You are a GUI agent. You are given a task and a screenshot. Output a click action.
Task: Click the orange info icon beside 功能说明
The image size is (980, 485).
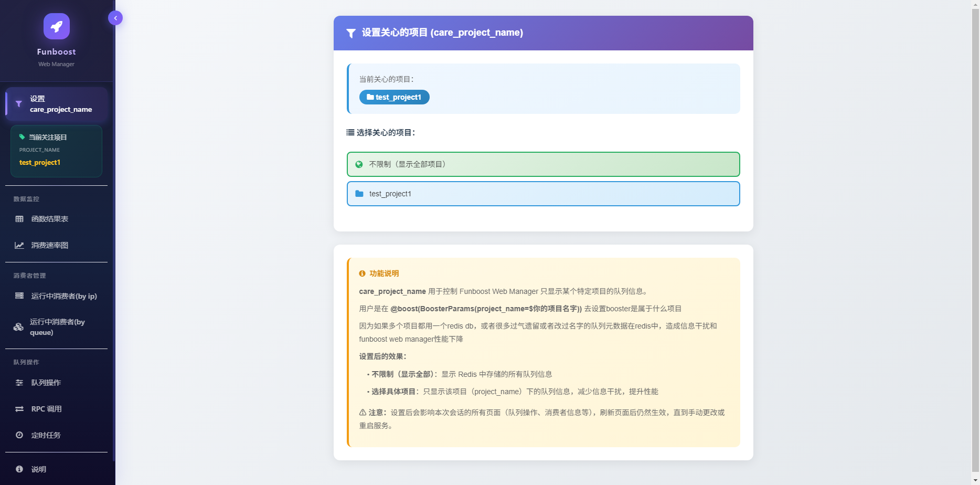point(362,273)
